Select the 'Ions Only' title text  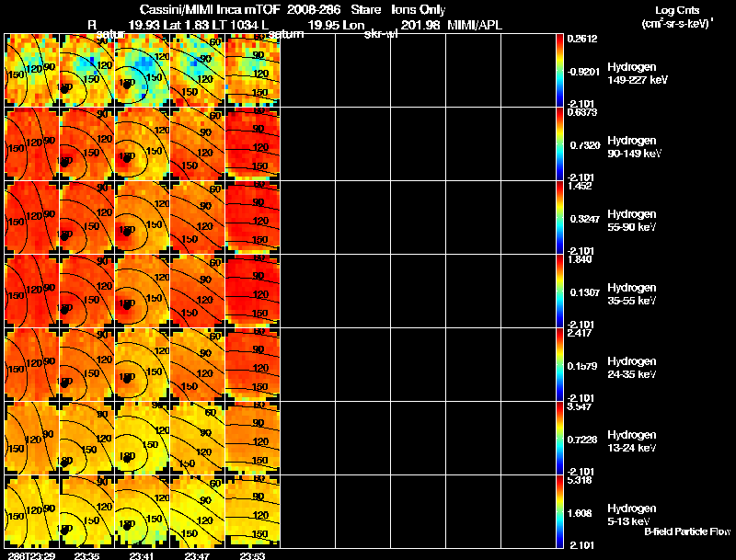[x=419, y=10]
